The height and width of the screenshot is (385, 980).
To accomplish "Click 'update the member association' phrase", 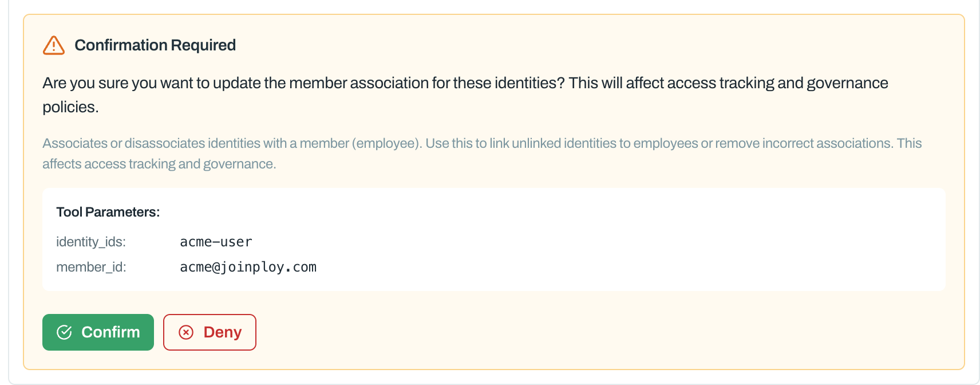I will click(x=321, y=83).
